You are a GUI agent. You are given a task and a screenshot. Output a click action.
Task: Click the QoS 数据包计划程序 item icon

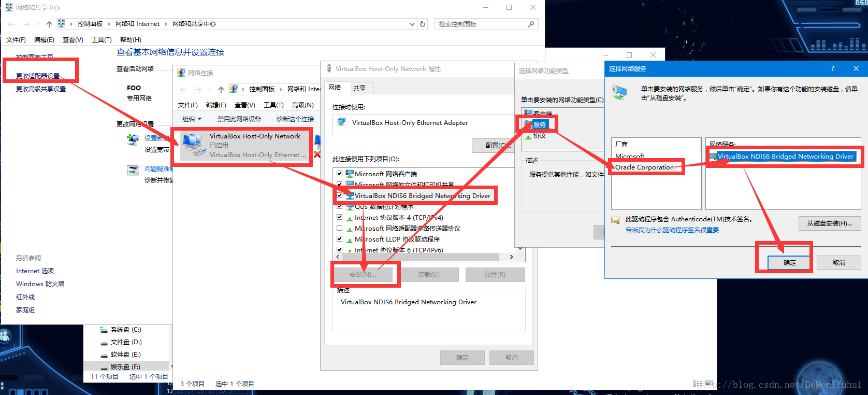tap(350, 207)
